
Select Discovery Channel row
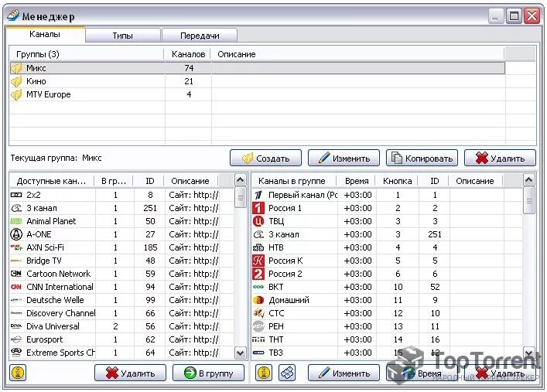(121, 313)
